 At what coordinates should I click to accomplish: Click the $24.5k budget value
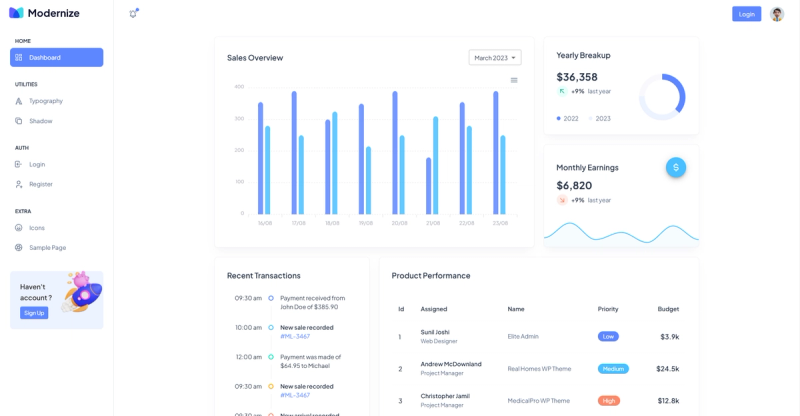[668, 369]
